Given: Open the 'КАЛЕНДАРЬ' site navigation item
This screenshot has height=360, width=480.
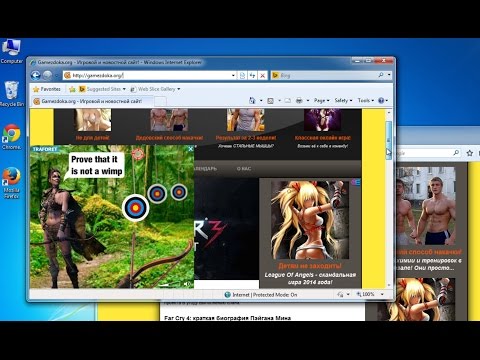Looking at the screenshot, I should 205,169.
